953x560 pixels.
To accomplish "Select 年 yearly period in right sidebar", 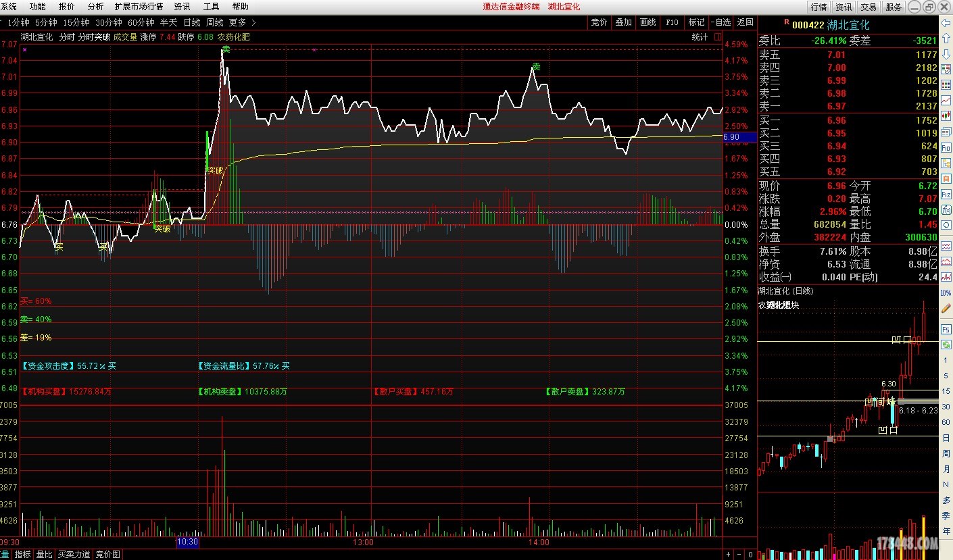I will click(x=946, y=531).
